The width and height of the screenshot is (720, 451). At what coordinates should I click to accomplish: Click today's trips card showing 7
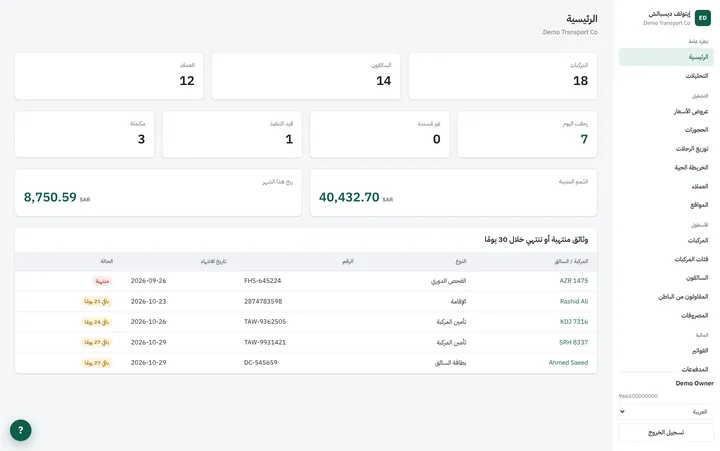527,134
